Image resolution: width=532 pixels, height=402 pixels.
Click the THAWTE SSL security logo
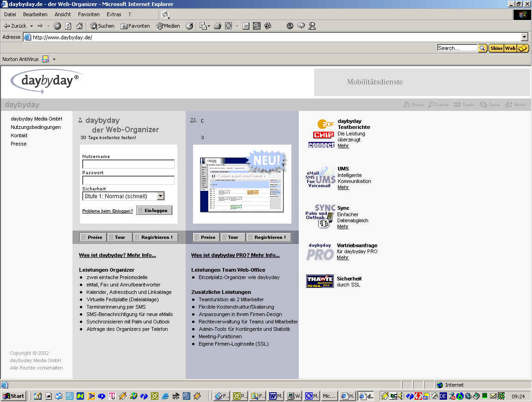point(320,281)
